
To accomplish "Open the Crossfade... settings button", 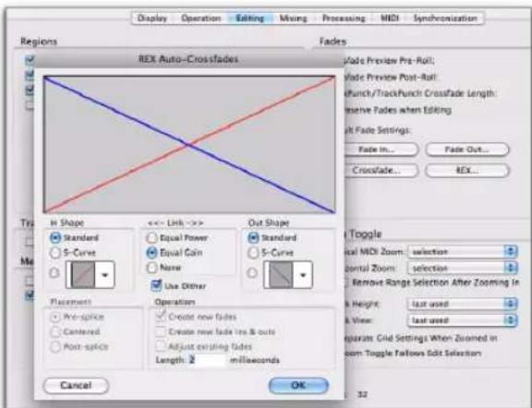I will click(380, 170).
